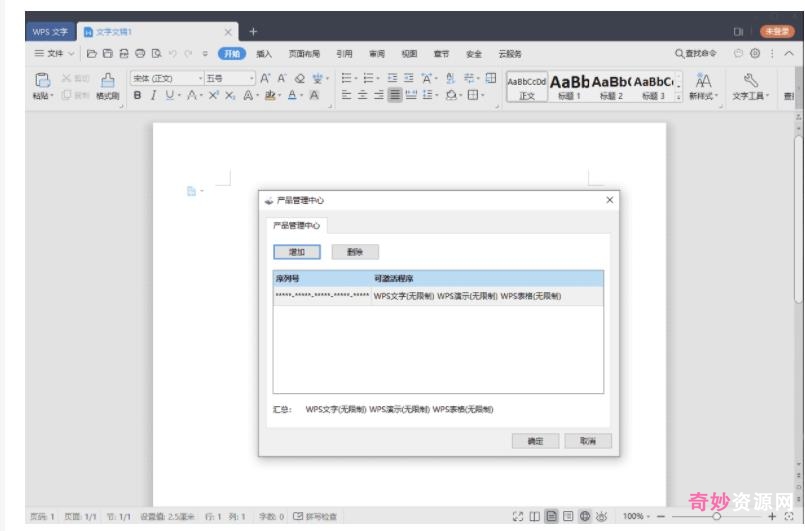Image resolution: width=805 pixels, height=531 pixels.
Task: Add a new document tab with plus
Action: coord(253,31)
